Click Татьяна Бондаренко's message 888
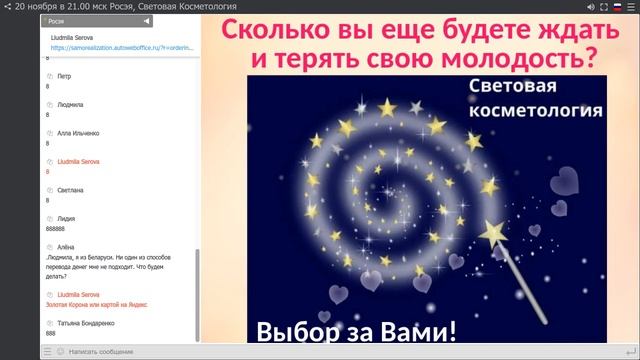 [x=50, y=333]
